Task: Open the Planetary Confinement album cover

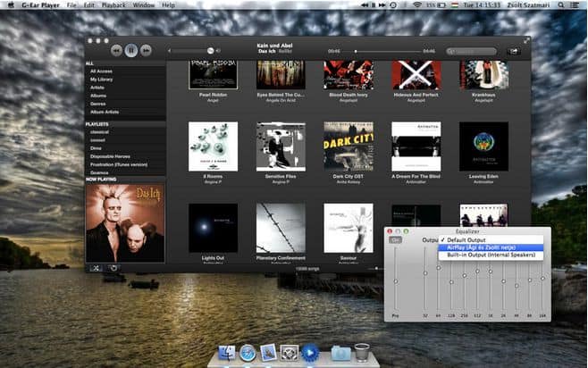Action: click(x=281, y=229)
